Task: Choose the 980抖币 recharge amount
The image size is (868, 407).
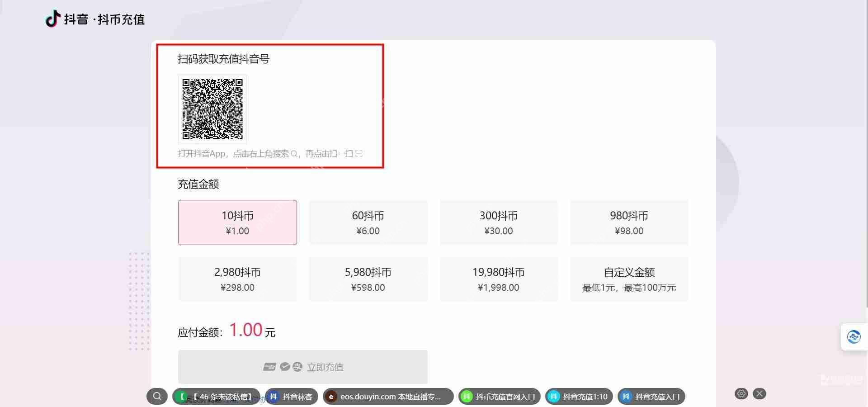Action: pos(629,222)
